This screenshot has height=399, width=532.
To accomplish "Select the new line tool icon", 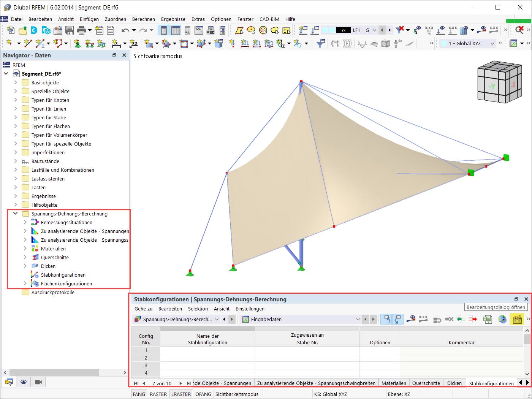I will (27, 44).
